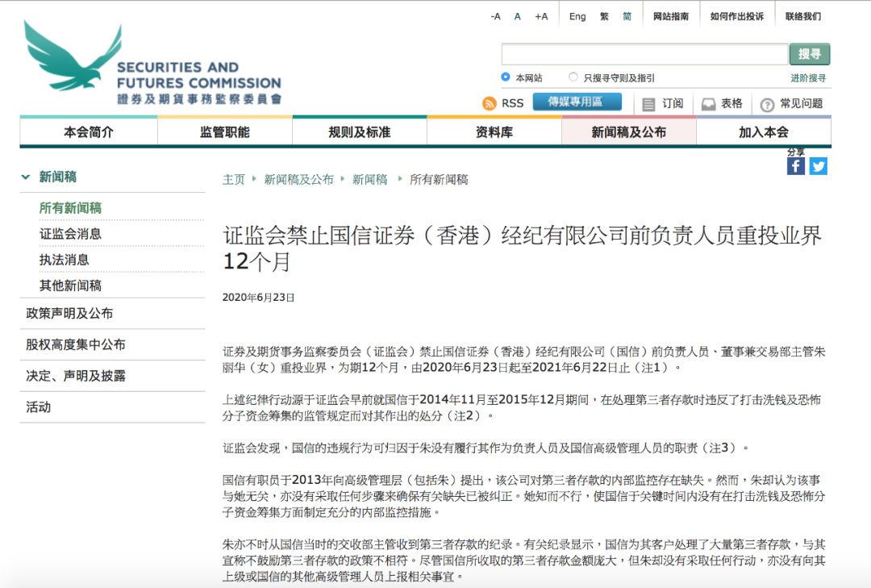Click the 搜寻 search button
Viewport: 871px width, 588px height.
810,54
